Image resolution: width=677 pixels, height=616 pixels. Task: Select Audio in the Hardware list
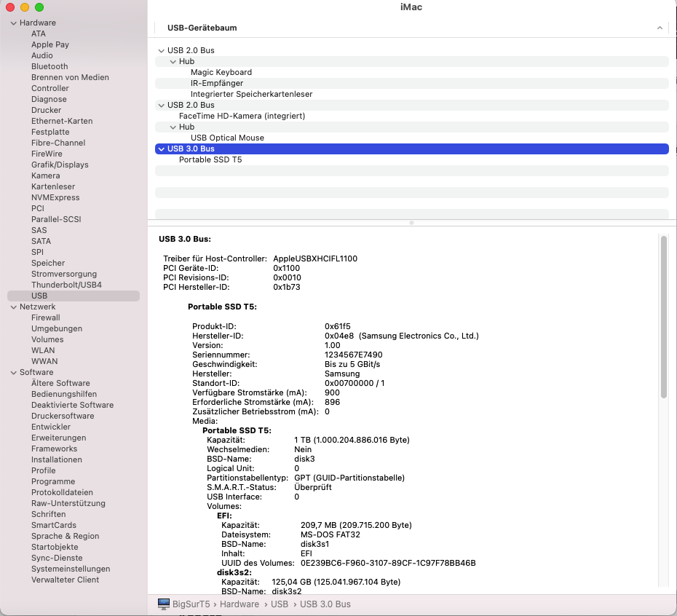pyautogui.click(x=42, y=55)
